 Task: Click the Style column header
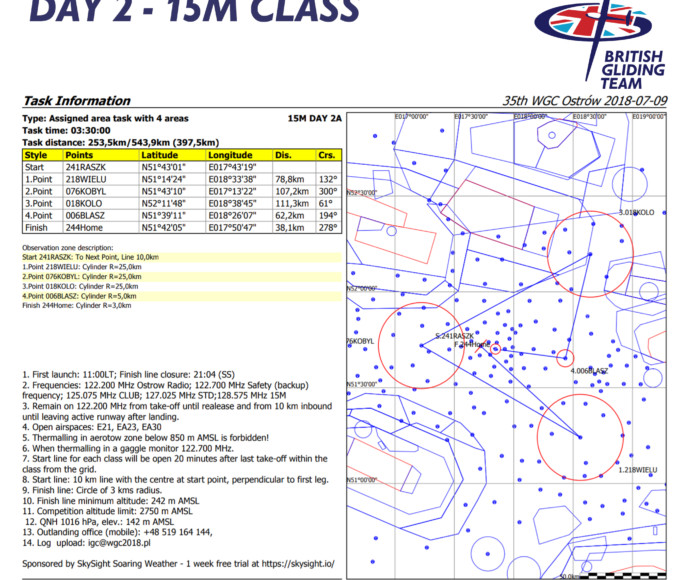pyautogui.click(x=36, y=155)
